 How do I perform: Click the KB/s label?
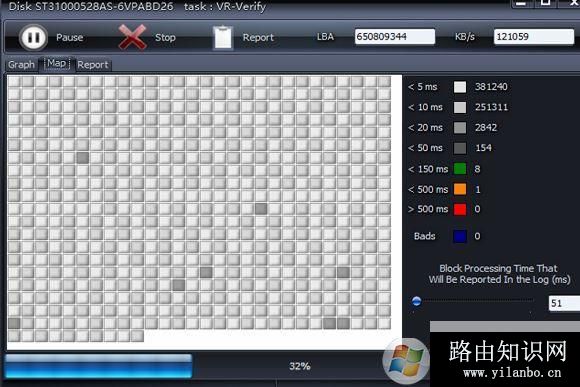pos(465,37)
